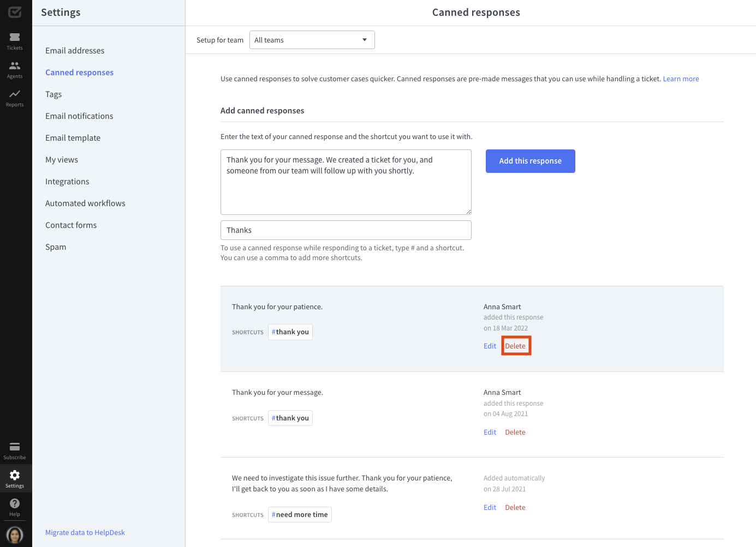This screenshot has width=756, height=547.
Task: Select Email addresses in settings menu
Action: click(x=75, y=51)
